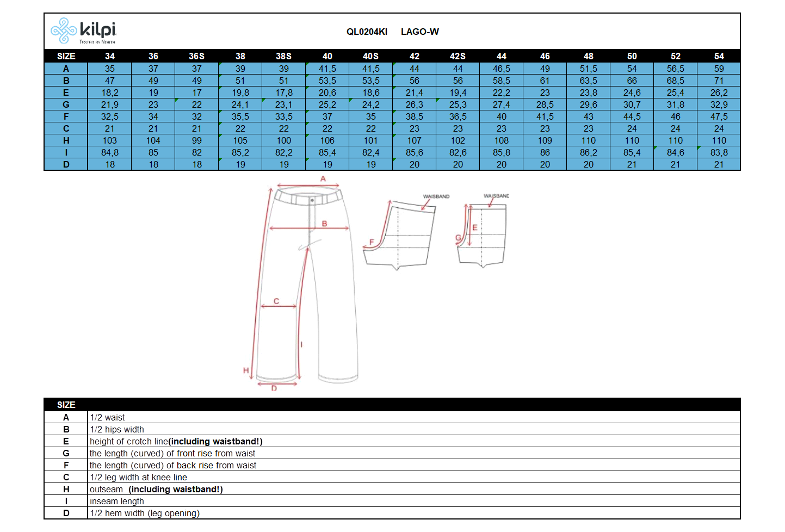
Task: Click the "1/2 hem width (leg opening)" description
Action: [x=145, y=513]
